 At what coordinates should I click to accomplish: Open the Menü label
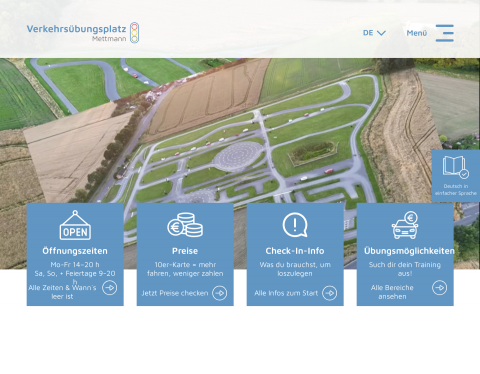point(417,33)
